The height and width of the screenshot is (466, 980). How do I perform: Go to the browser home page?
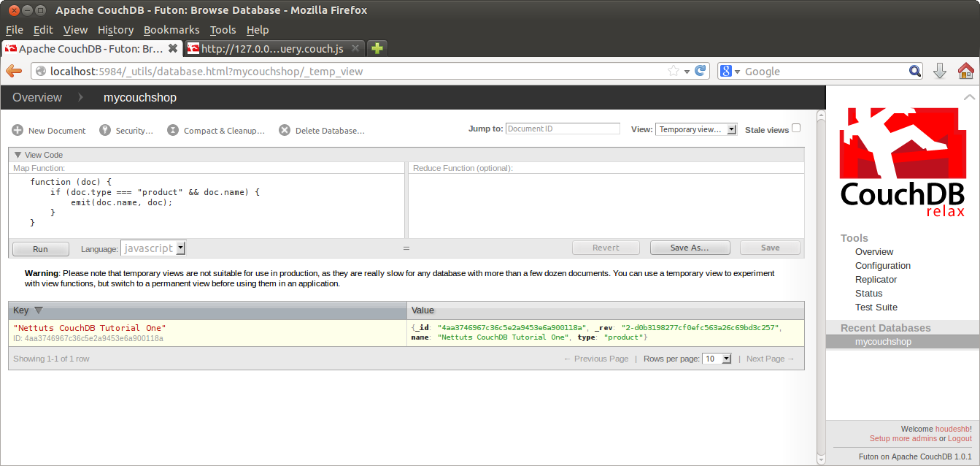(x=965, y=71)
